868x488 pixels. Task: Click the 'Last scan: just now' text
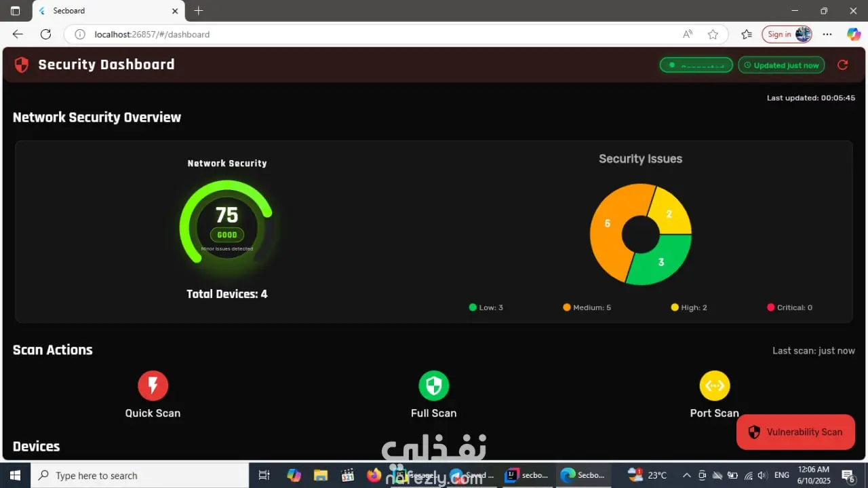coord(814,351)
